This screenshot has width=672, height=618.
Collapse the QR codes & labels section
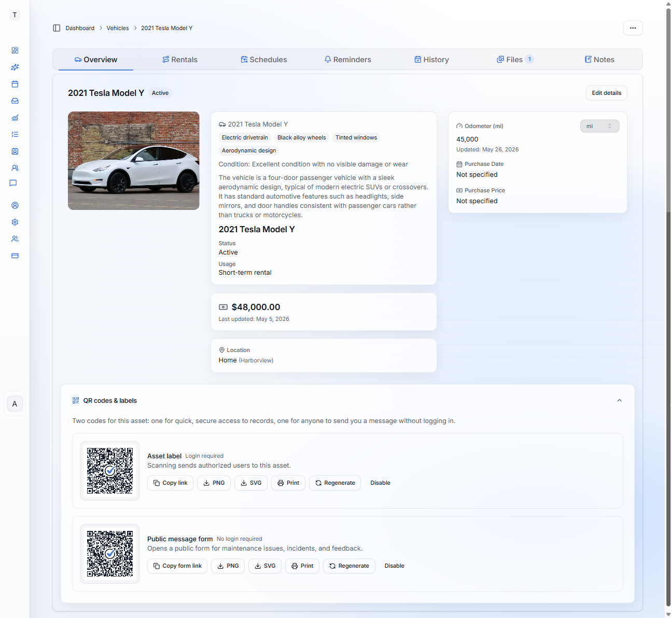(619, 400)
